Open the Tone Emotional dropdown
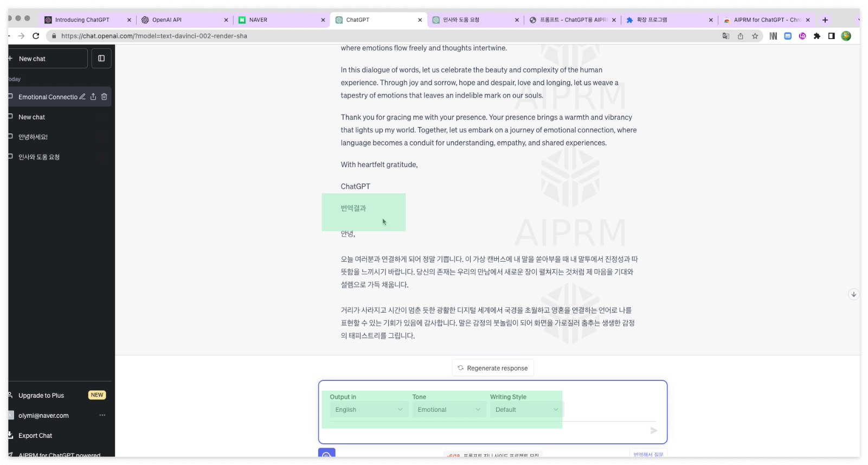Viewport: 868px width, 465px height. pos(449,410)
